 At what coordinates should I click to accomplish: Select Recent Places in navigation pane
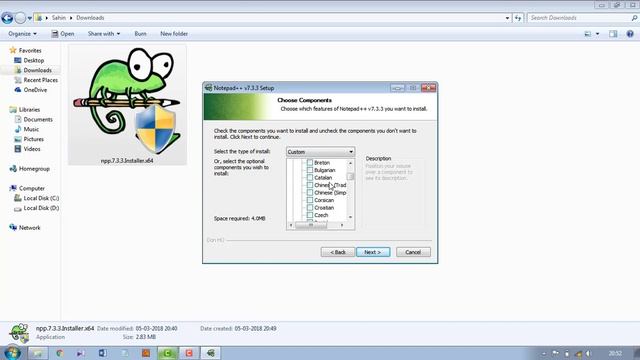click(36, 80)
